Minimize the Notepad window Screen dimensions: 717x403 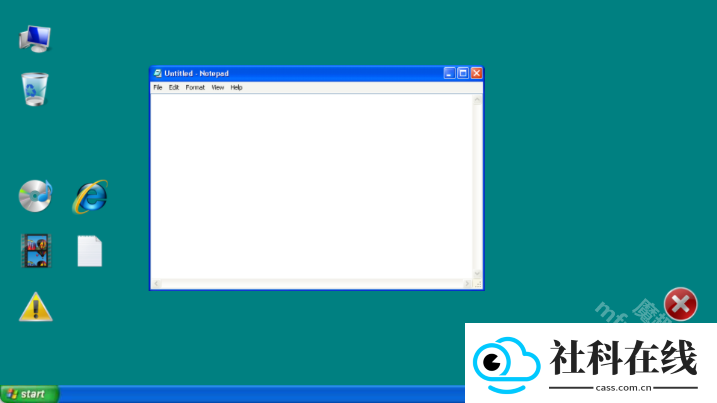449,73
